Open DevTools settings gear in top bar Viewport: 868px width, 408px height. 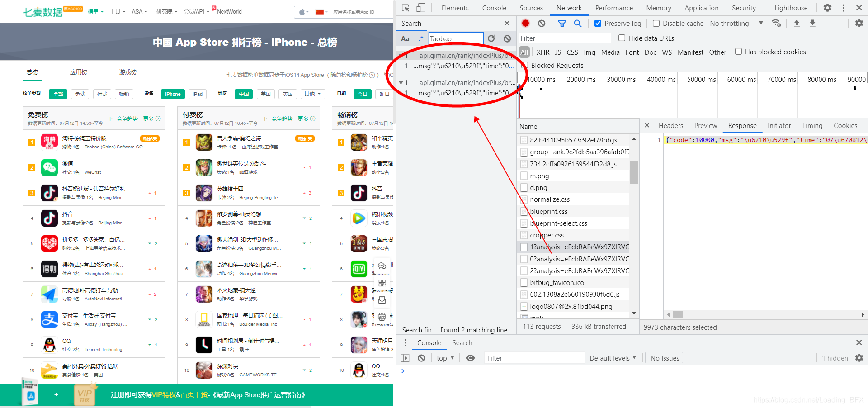pyautogui.click(x=827, y=8)
